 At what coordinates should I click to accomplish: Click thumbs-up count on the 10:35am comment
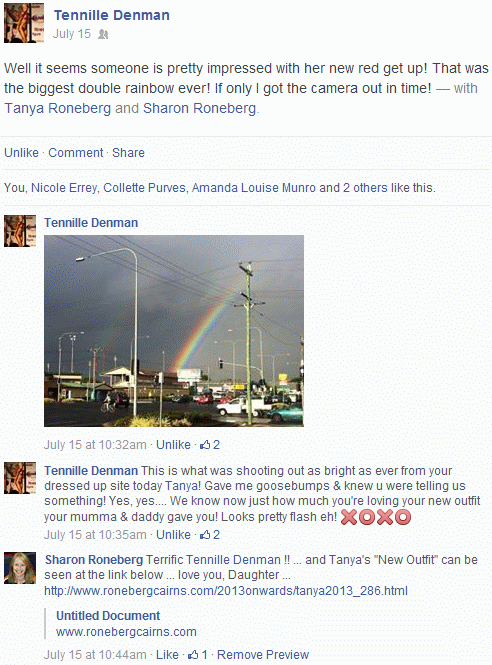point(210,535)
